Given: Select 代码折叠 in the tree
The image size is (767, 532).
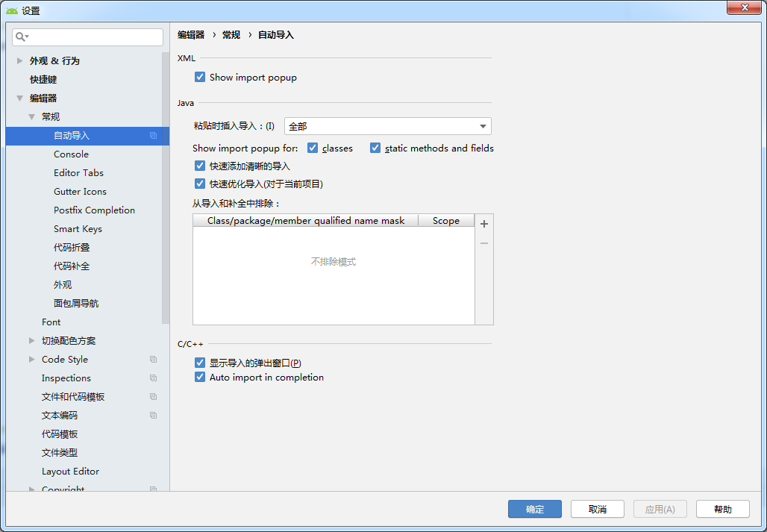Looking at the screenshot, I should click(72, 248).
